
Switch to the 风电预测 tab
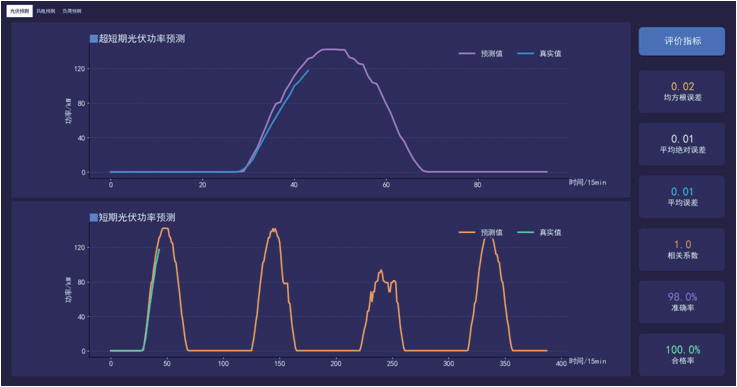pyautogui.click(x=46, y=11)
